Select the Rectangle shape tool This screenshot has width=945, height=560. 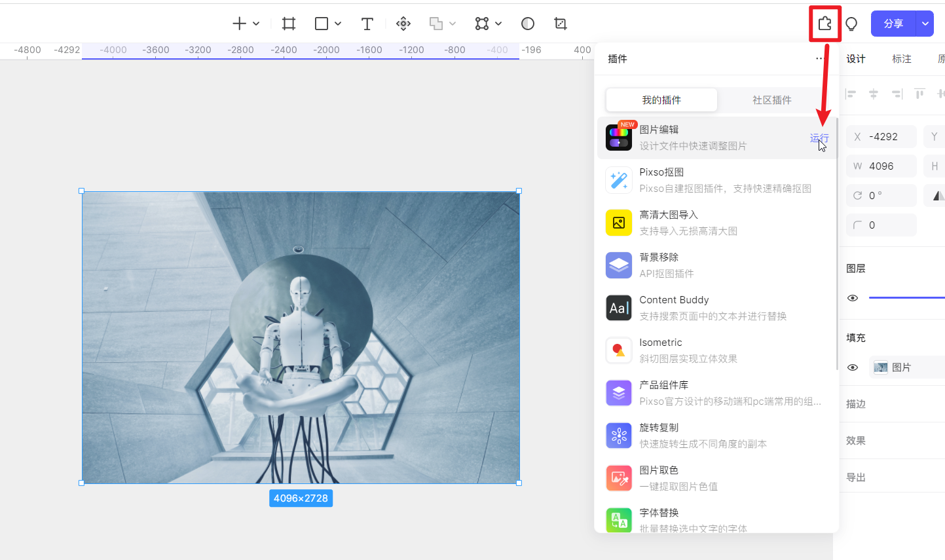click(x=321, y=24)
